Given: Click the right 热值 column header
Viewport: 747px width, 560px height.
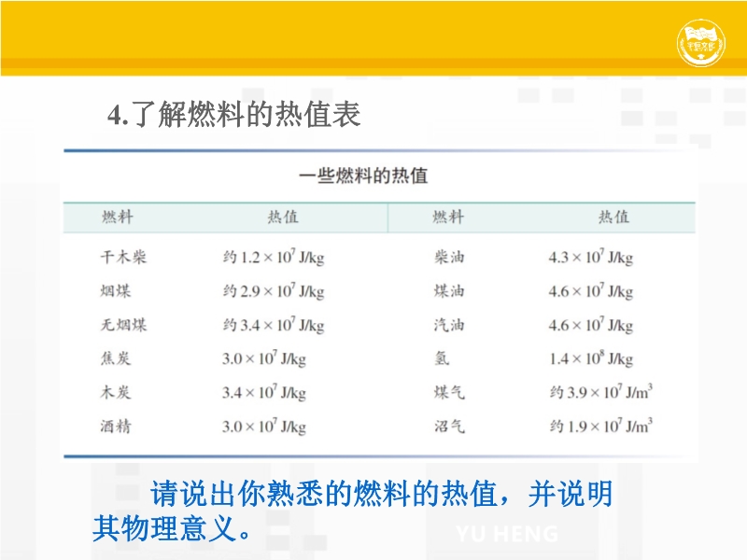Looking at the screenshot, I should click(x=613, y=217).
